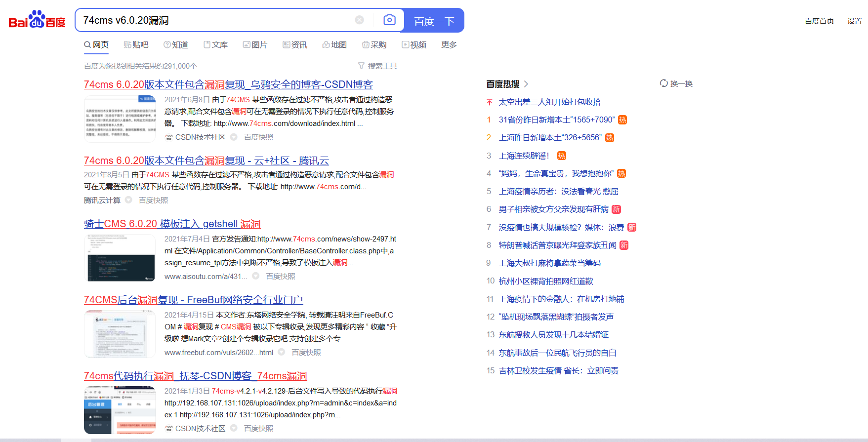Click thumbnail of first CSDN result
This screenshot has width=868, height=442.
click(x=120, y=119)
